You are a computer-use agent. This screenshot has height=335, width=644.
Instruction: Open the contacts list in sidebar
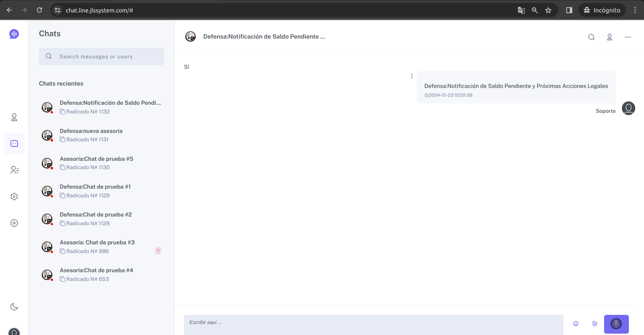[x=14, y=170]
